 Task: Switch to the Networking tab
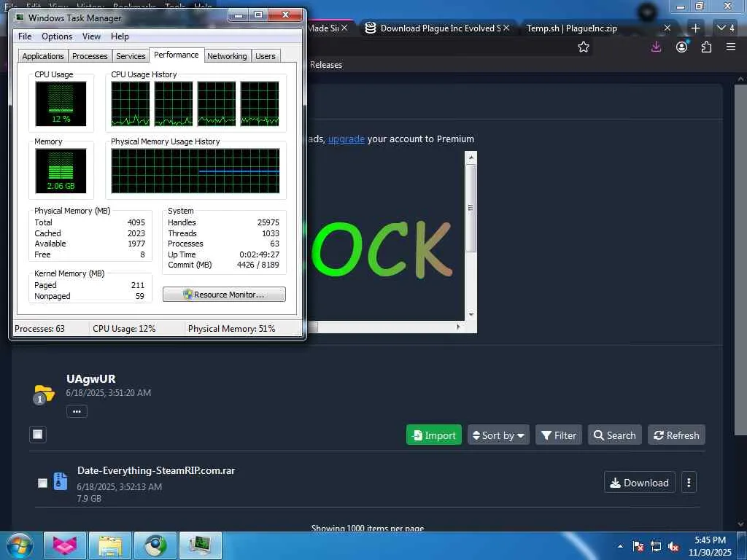[x=227, y=56]
